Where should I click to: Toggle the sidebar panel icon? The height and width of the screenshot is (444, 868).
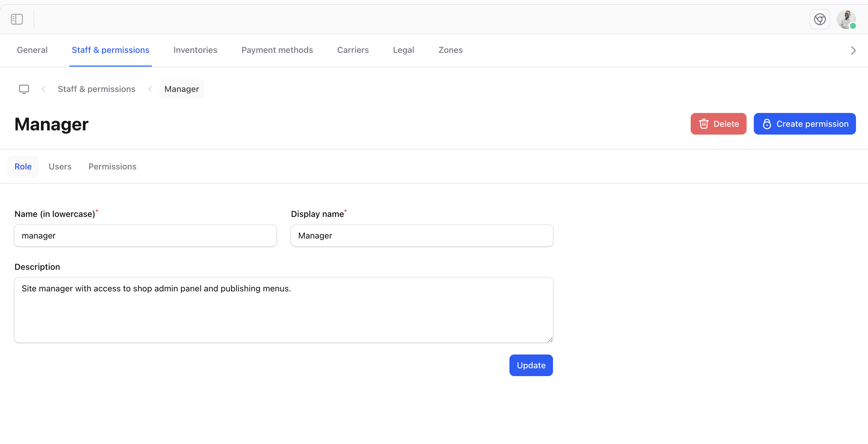[17, 19]
